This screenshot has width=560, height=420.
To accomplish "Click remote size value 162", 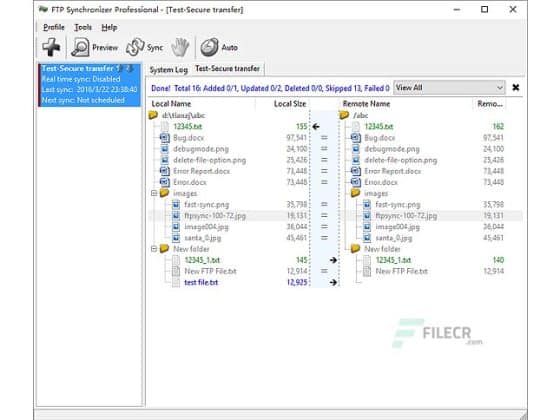I will pyautogui.click(x=498, y=126).
